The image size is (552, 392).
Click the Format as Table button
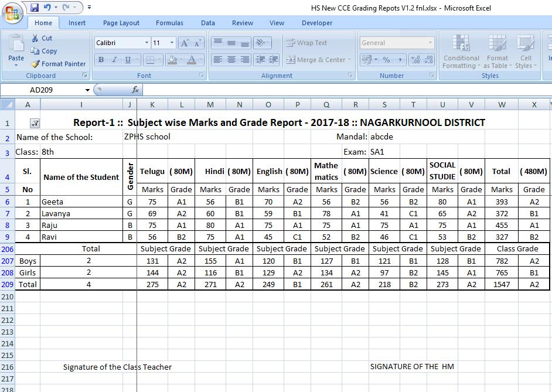[x=498, y=53]
